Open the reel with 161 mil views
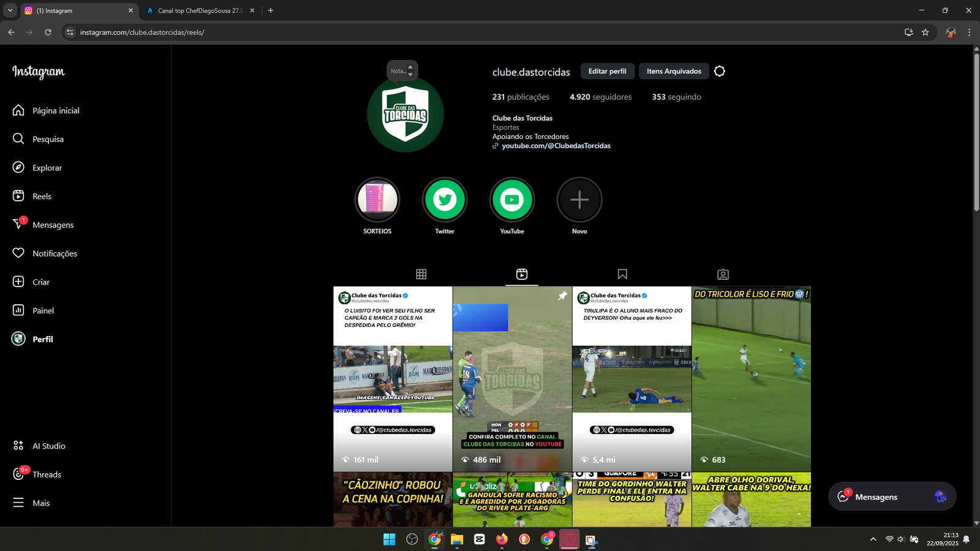This screenshot has height=551, width=980. tap(393, 379)
